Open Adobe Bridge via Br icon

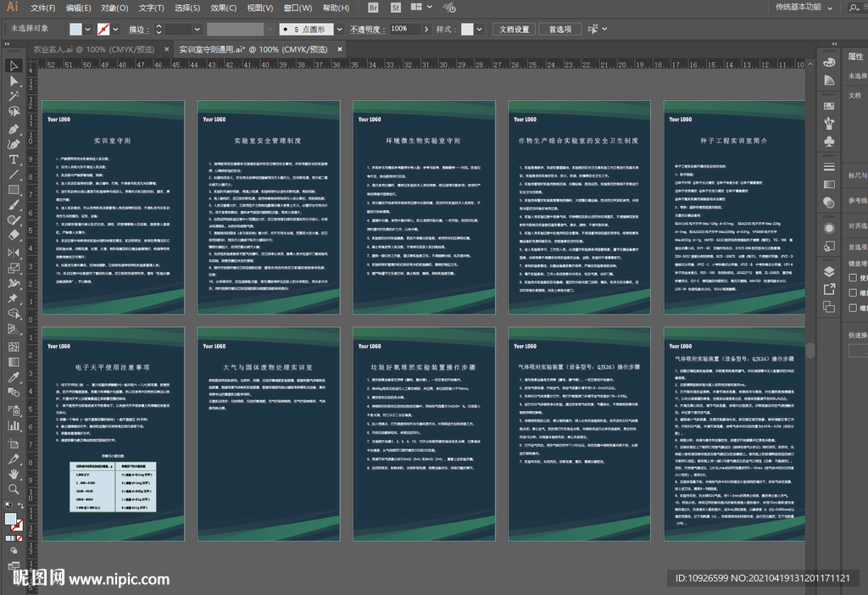click(373, 8)
